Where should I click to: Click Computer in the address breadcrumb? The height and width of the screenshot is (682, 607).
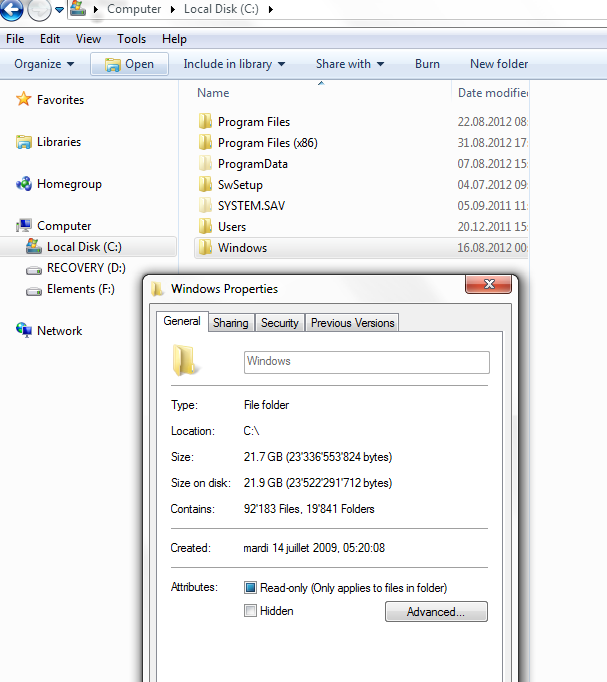click(134, 9)
